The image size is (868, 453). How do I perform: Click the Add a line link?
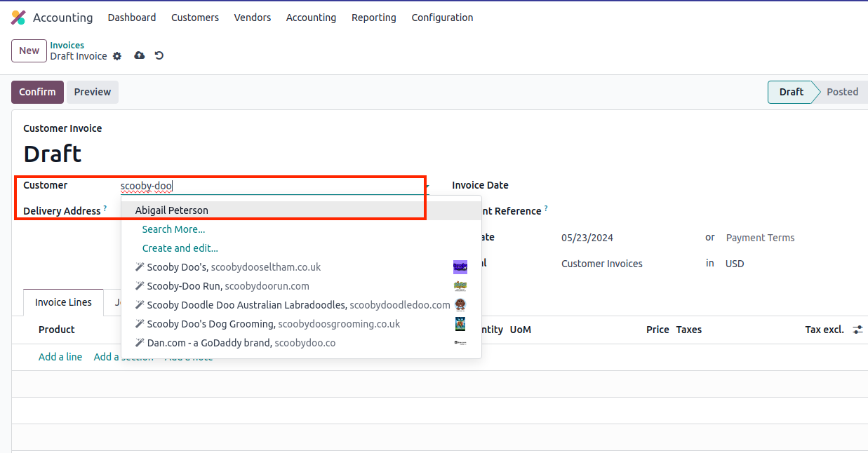point(60,357)
